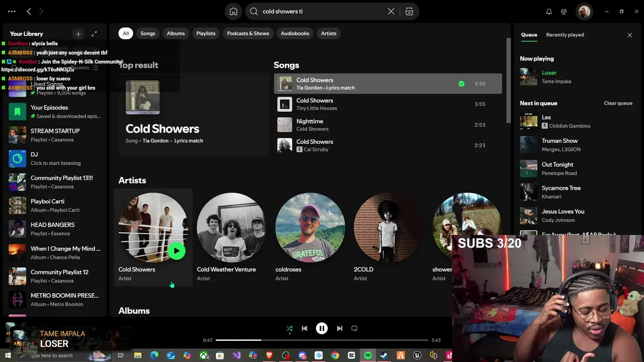Viewport: 644px width, 362px height.
Task: Open the three-dots app menu
Action: point(12,11)
